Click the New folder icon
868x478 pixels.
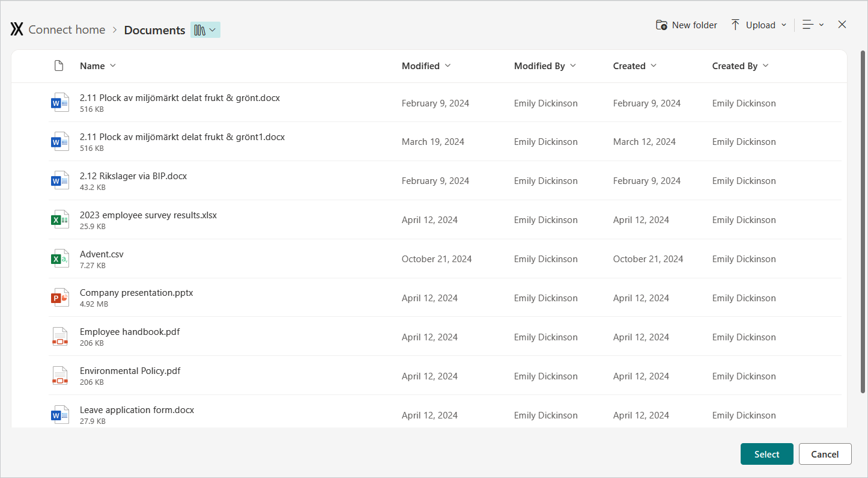coord(661,25)
